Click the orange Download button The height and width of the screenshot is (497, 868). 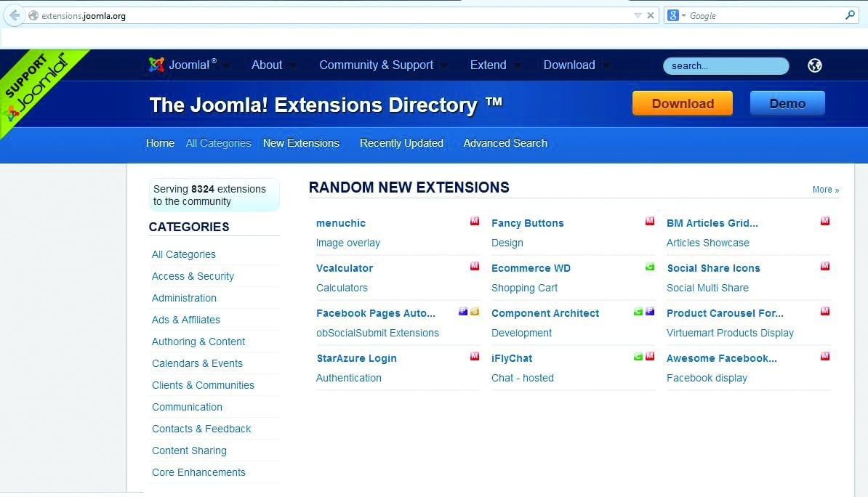tap(683, 103)
